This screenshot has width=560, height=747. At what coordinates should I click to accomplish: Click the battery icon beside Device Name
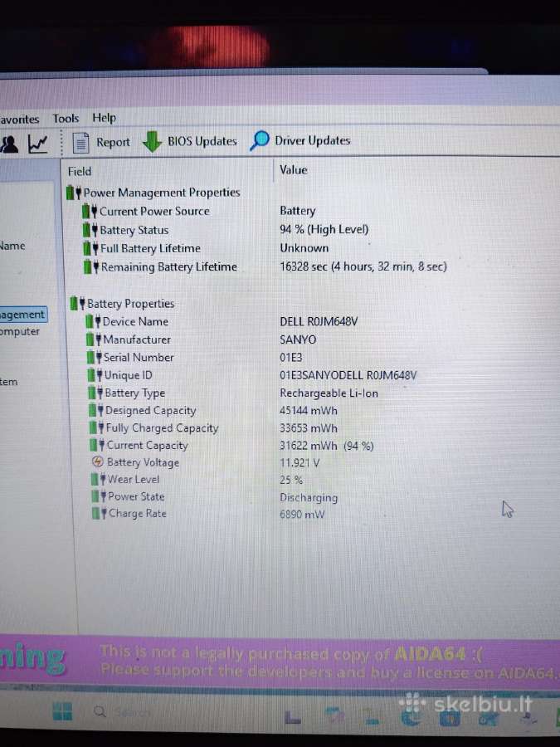tap(93, 321)
